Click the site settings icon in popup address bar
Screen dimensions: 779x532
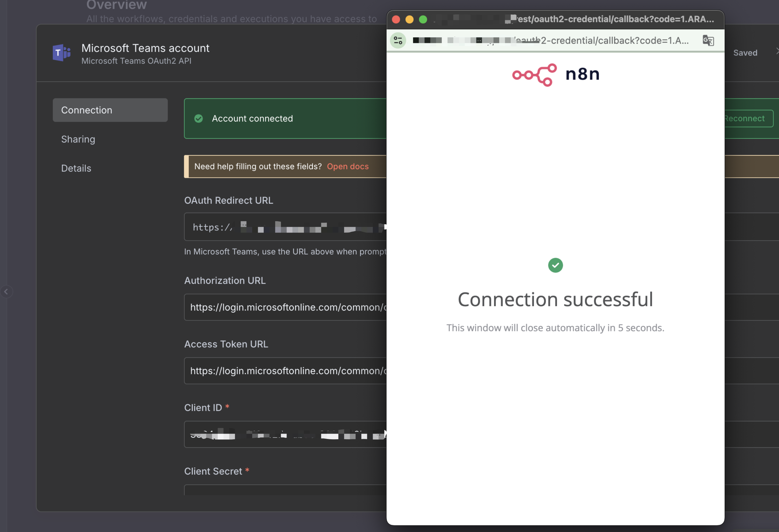click(398, 41)
